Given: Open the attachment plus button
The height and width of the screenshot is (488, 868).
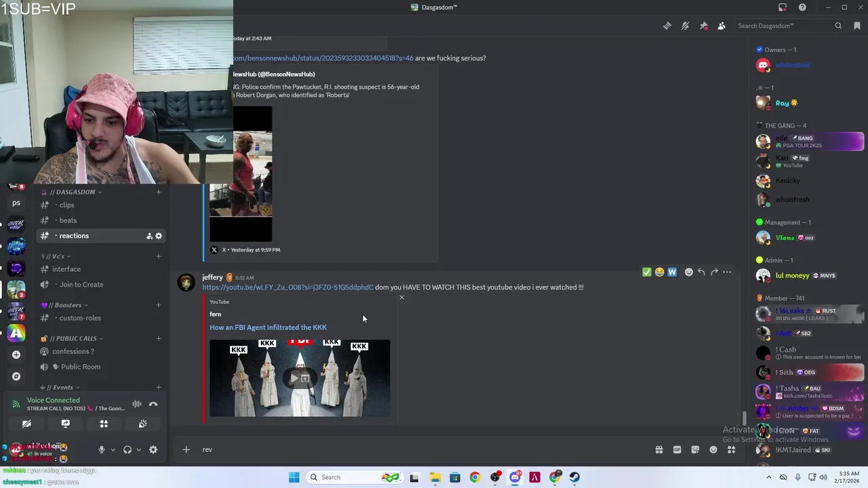Looking at the screenshot, I should click(186, 449).
